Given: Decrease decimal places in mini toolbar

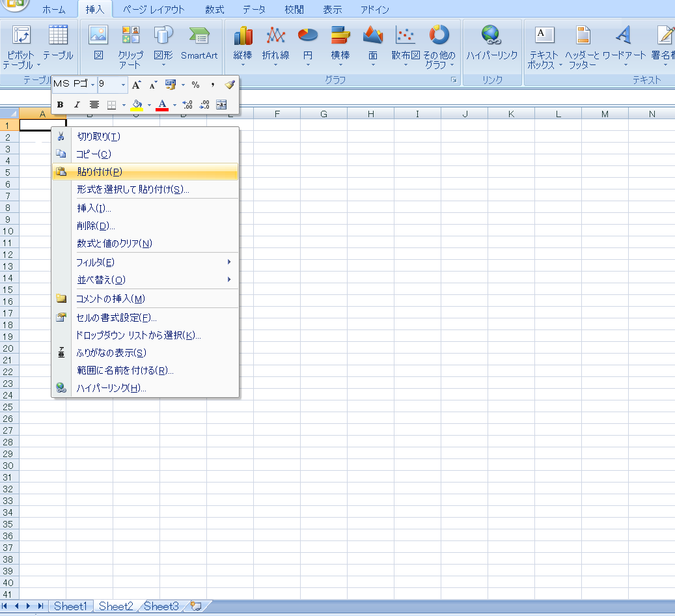Looking at the screenshot, I should pos(204,105).
